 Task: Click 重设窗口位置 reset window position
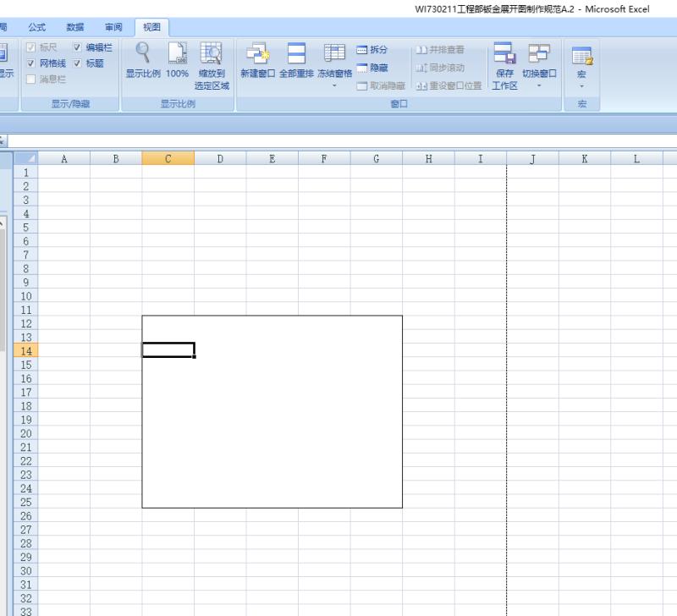tap(449, 86)
